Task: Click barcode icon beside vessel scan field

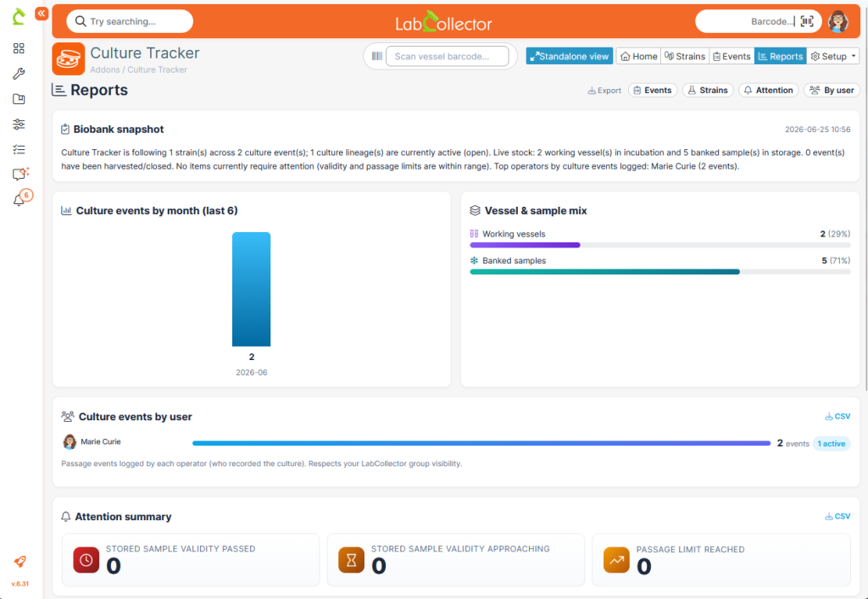Action: pyautogui.click(x=377, y=56)
